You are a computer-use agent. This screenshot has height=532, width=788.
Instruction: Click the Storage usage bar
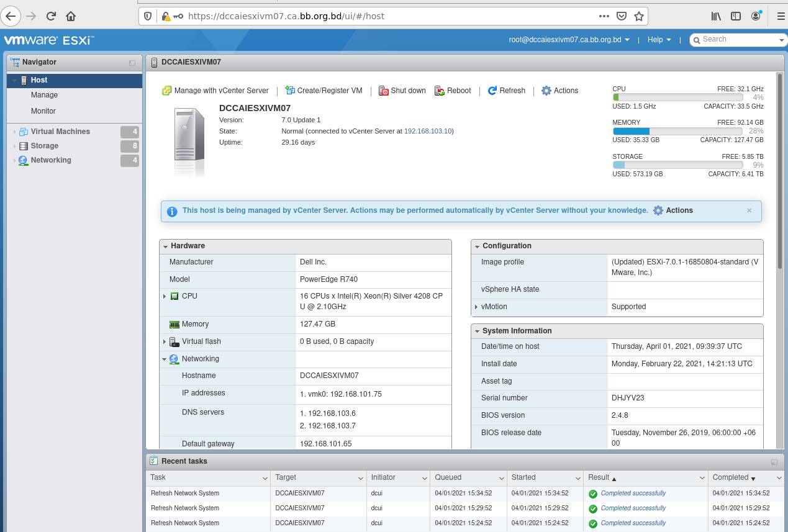click(678, 165)
